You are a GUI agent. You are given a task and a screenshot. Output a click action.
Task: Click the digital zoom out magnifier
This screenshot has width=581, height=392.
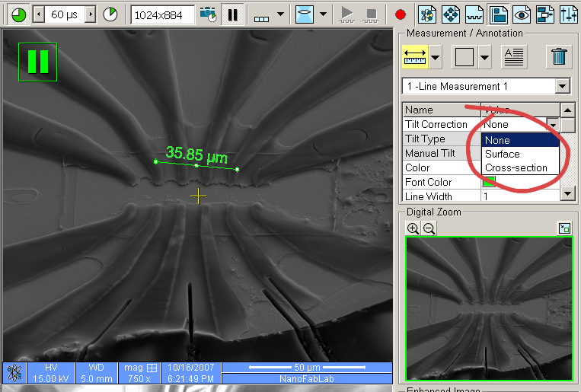[x=429, y=228]
